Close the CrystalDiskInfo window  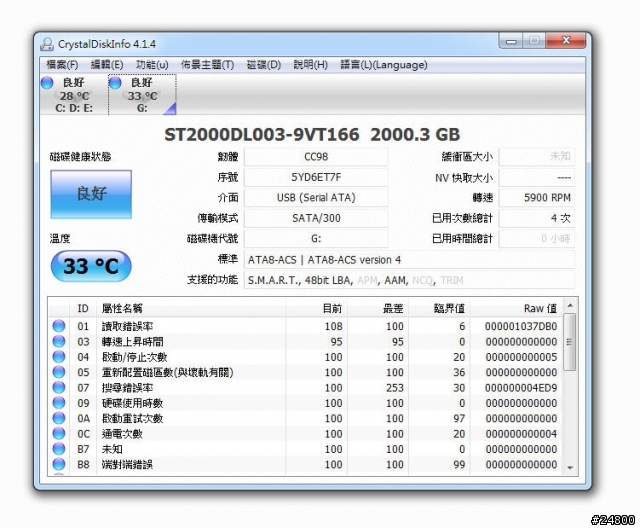point(566,41)
